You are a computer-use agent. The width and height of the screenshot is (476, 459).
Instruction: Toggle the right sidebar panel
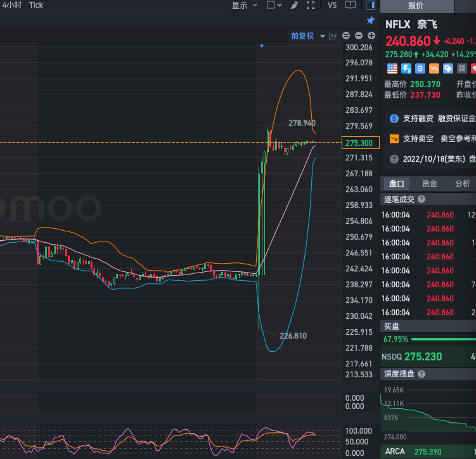(x=370, y=5)
